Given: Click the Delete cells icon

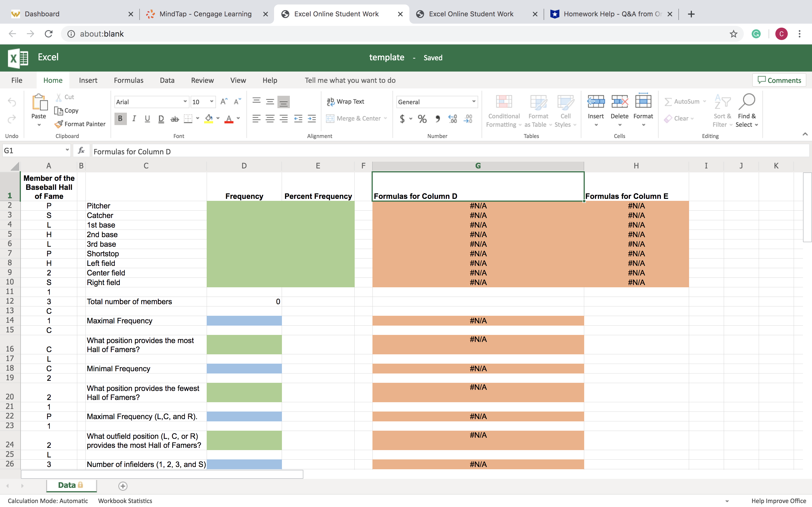Looking at the screenshot, I should pyautogui.click(x=619, y=102).
